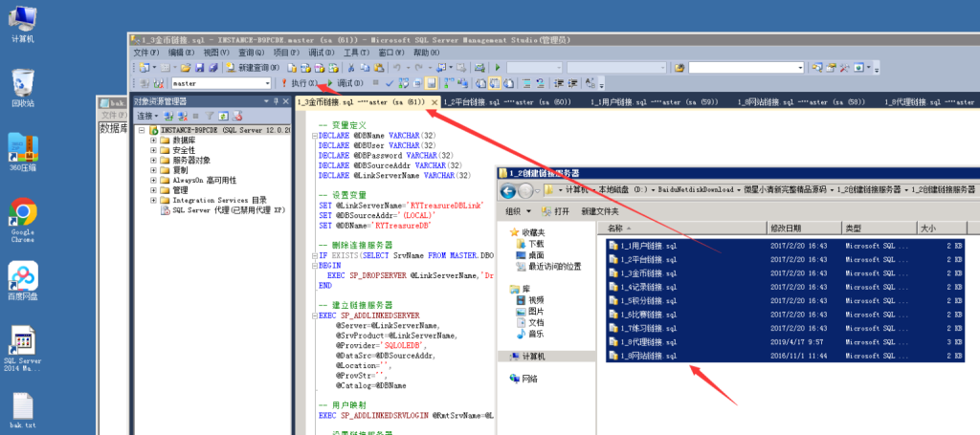Click the Open file folder toolbar icon
Viewport: 980px width, 435px height.
pos(187,68)
